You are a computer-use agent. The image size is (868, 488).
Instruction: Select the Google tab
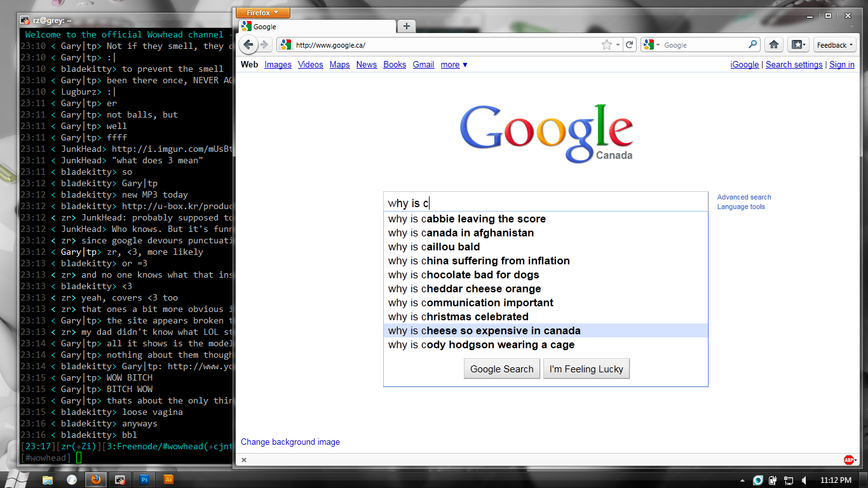317,27
